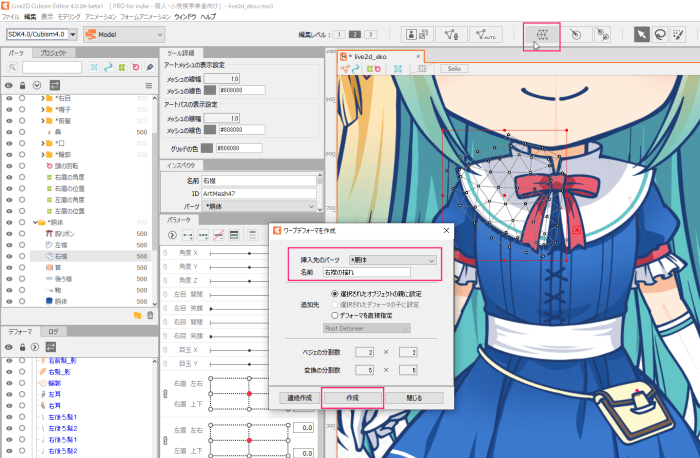Expand the *右目 folder
Image resolution: width=700 pixels, height=458 pixels.
43,98
